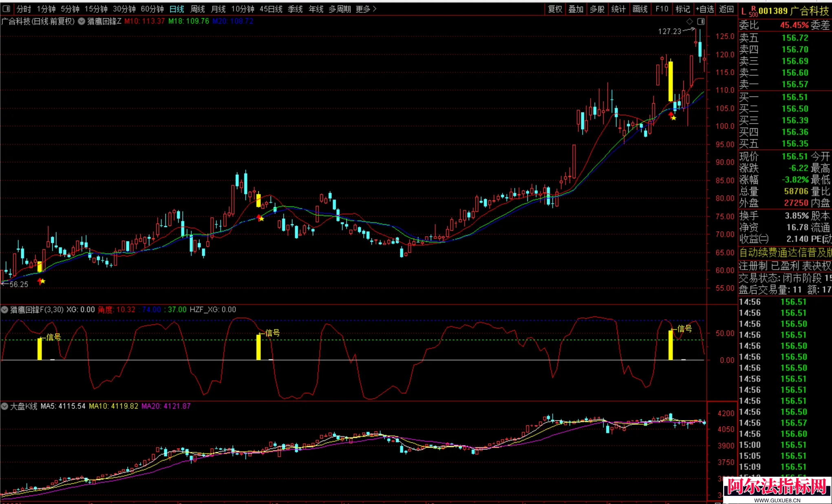
Task: Open the 猎鹰回锋Z indicator dropdown circle
Action: click(82, 21)
